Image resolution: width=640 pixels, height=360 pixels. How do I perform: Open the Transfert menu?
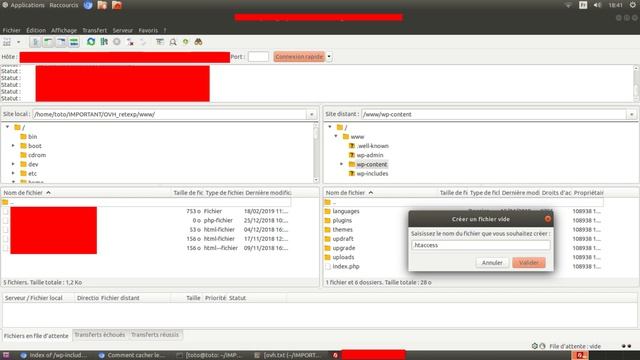[94, 30]
